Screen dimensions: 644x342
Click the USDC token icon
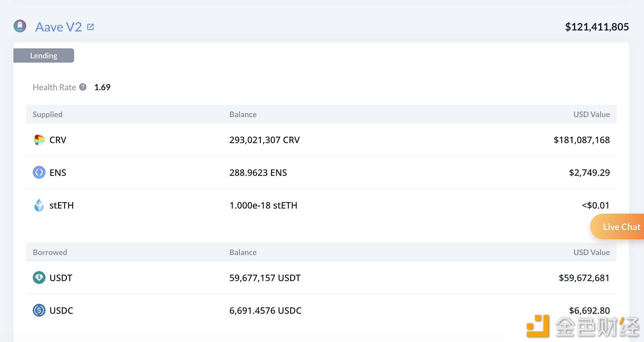pyautogui.click(x=39, y=311)
